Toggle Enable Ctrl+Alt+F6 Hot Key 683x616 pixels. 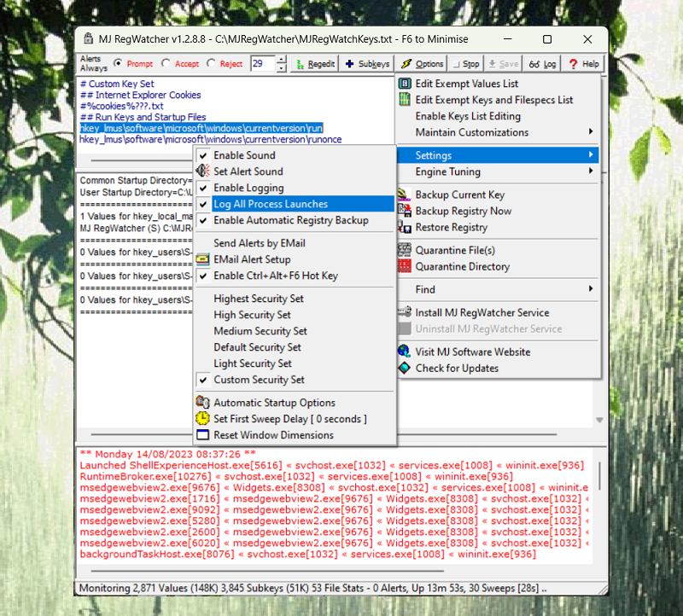coord(295,276)
